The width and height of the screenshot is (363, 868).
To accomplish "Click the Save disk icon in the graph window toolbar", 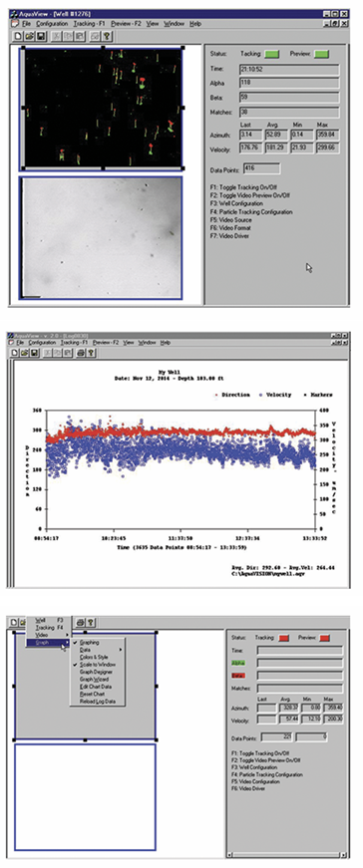I will click(33, 352).
